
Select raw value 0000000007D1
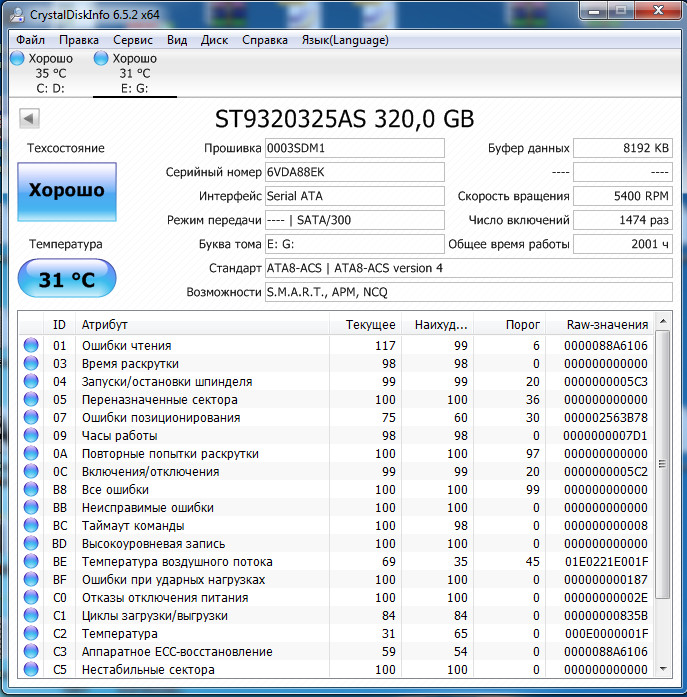[x=606, y=436]
